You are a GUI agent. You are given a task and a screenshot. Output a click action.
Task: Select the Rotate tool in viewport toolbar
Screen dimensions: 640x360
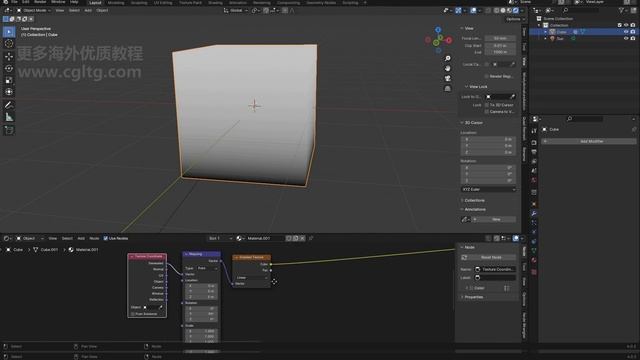[9, 68]
